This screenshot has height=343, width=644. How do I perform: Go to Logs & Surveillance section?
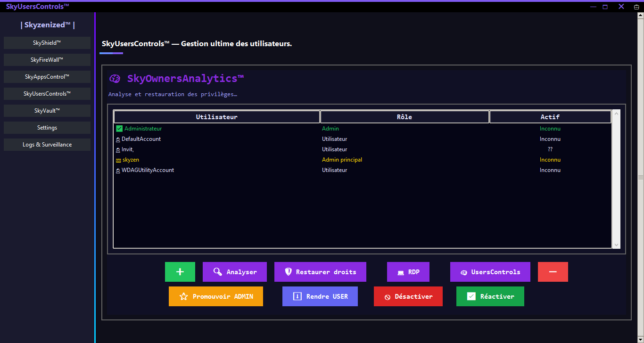coord(47,145)
